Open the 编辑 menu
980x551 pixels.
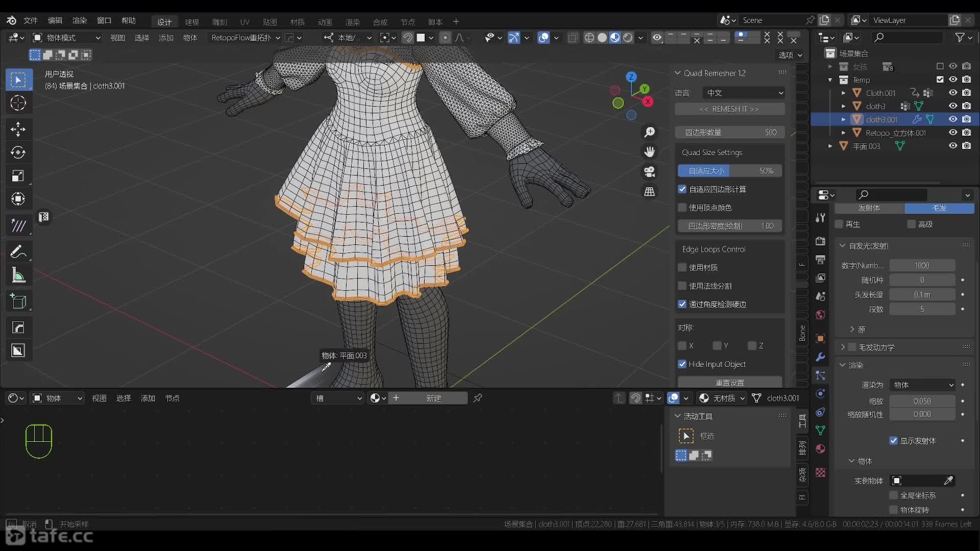point(55,20)
